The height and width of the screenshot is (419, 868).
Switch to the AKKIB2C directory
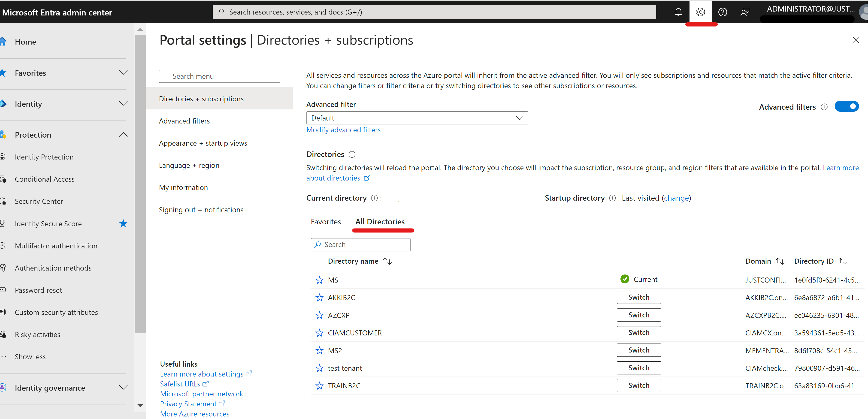(x=638, y=297)
